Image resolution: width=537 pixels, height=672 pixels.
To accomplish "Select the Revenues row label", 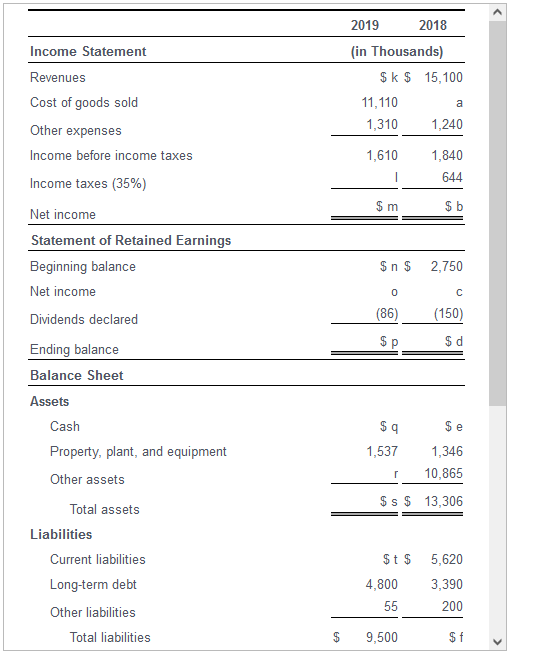I will coord(58,78).
